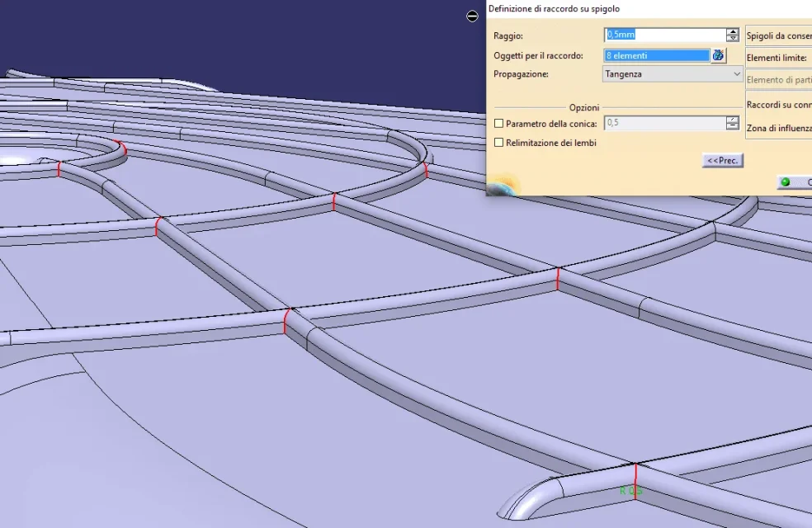Click the Raccordi su connessione option
The image size is (812, 528).
[778, 105]
